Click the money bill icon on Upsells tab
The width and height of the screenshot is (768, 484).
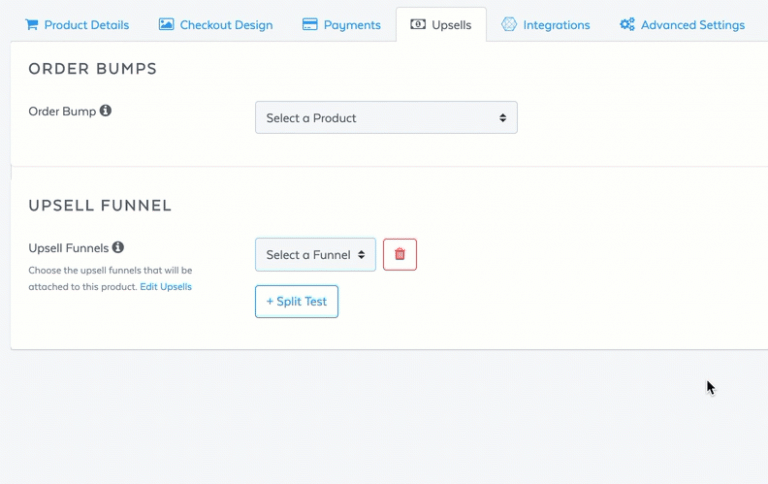click(418, 24)
